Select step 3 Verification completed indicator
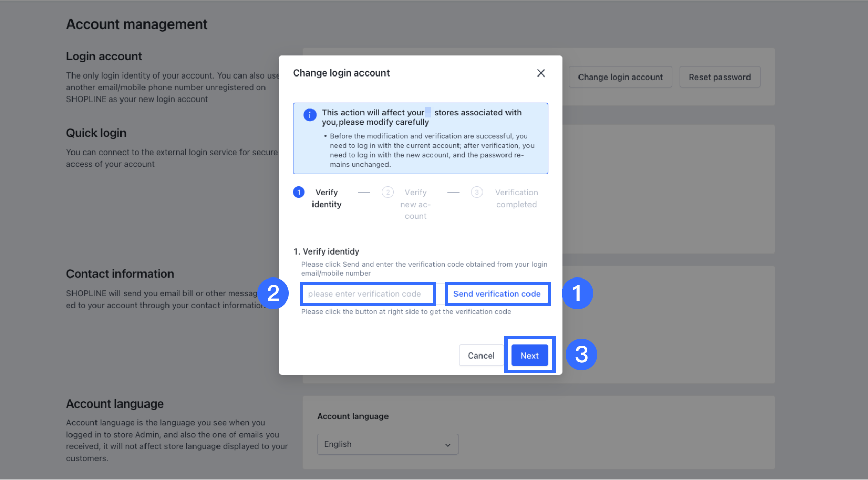Viewport: 868px width, 480px height. [477, 192]
